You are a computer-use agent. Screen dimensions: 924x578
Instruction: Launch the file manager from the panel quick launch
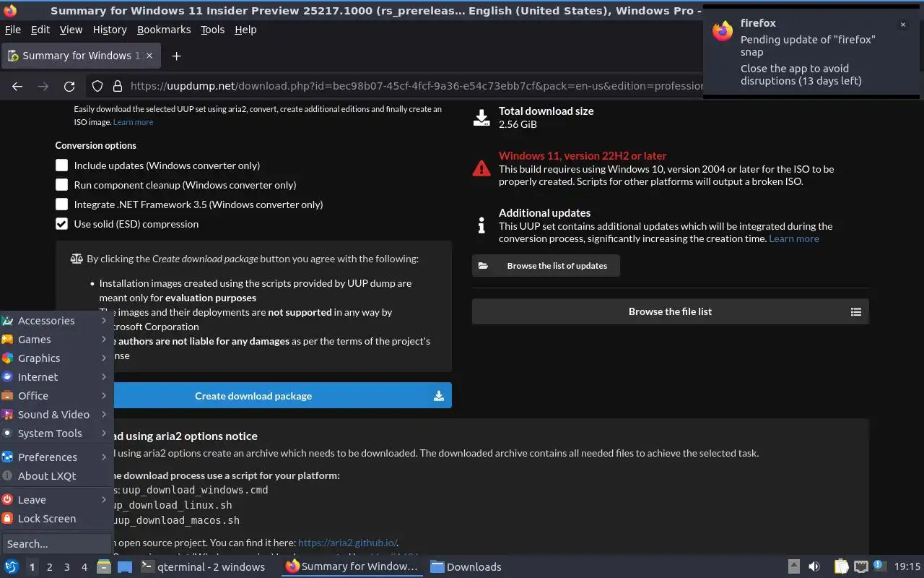tap(103, 566)
